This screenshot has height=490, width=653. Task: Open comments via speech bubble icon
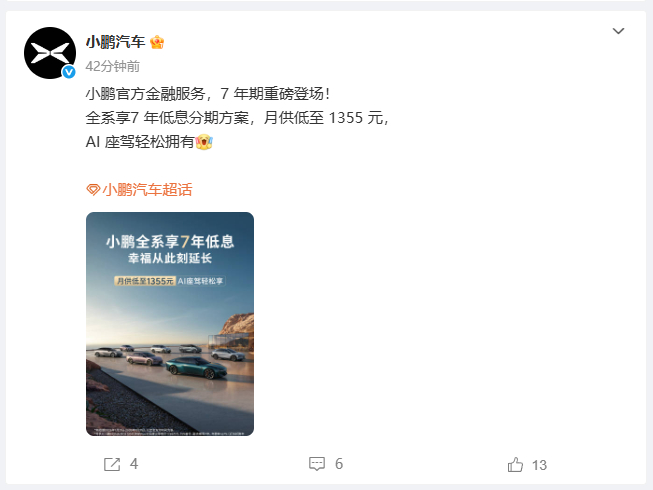point(317,464)
